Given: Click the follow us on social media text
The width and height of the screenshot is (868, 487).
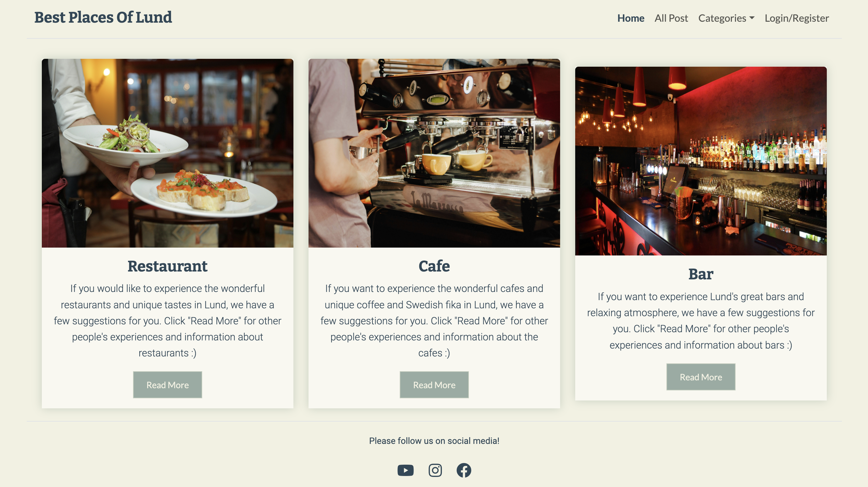Looking at the screenshot, I should pos(434,441).
